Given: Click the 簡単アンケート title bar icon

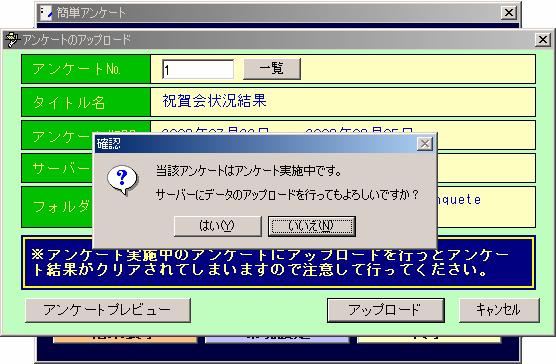Looking at the screenshot, I should tap(46, 13).
